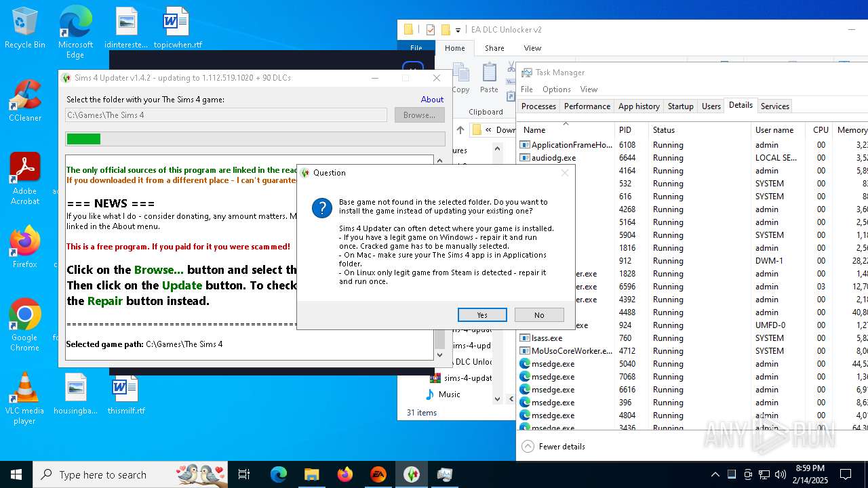Show hidden system tray icons

[x=715, y=474]
